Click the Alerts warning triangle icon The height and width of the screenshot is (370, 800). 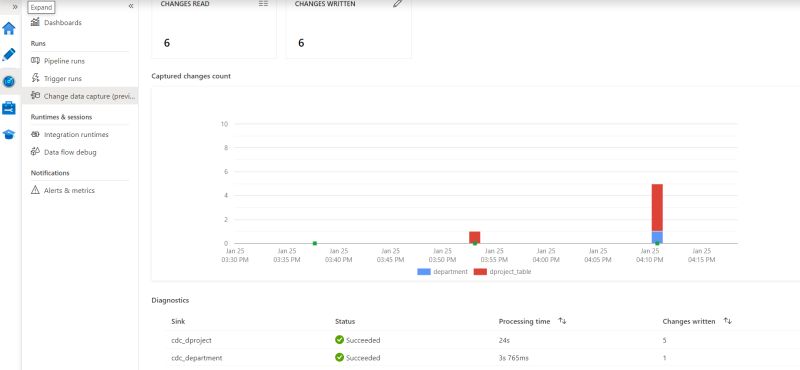[35, 190]
